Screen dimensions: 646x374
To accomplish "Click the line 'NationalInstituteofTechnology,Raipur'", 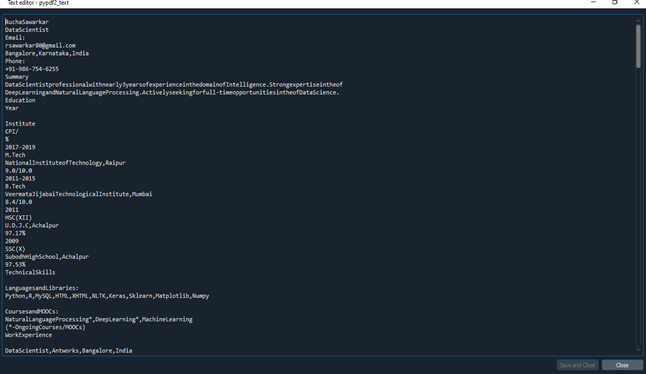I will pos(65,163).
